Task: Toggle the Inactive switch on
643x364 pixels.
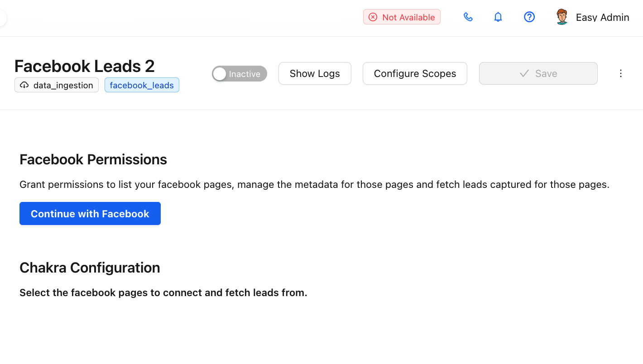Action: point(240,74)
